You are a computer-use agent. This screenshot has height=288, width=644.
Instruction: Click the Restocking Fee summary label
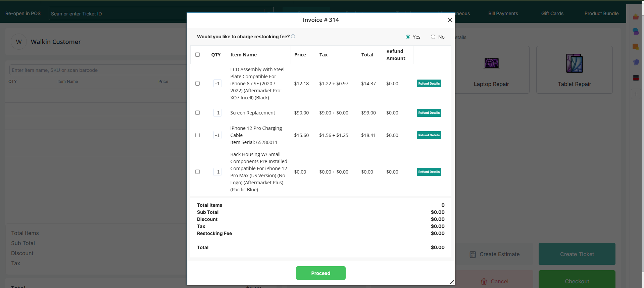(x=214, y=233)
